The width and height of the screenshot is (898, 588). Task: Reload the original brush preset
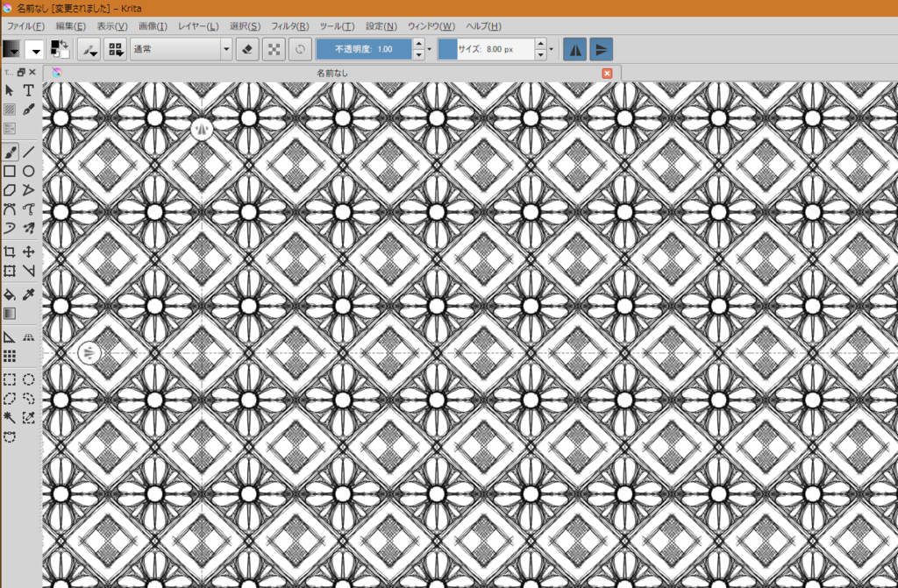coord(300,49)
